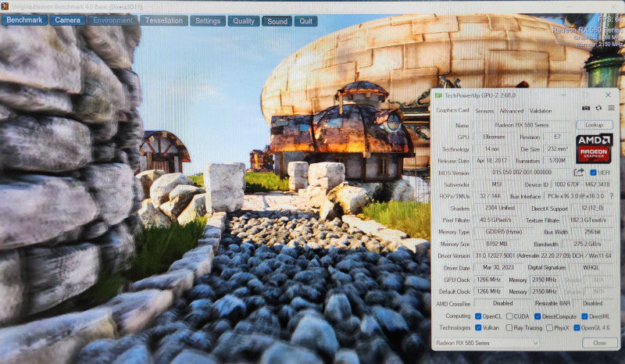Open the Camera menu in Heaven

(x=67, y=20)
